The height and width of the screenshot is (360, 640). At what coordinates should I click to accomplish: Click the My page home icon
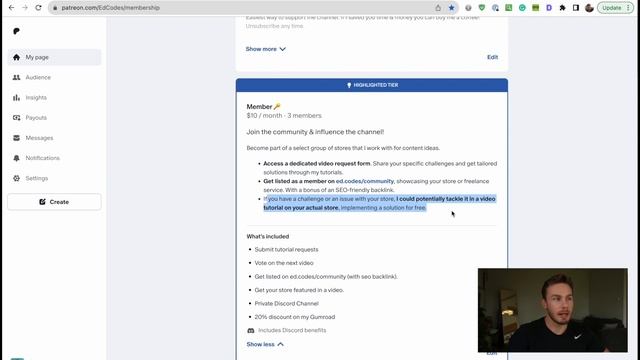[x=16, y=57]
